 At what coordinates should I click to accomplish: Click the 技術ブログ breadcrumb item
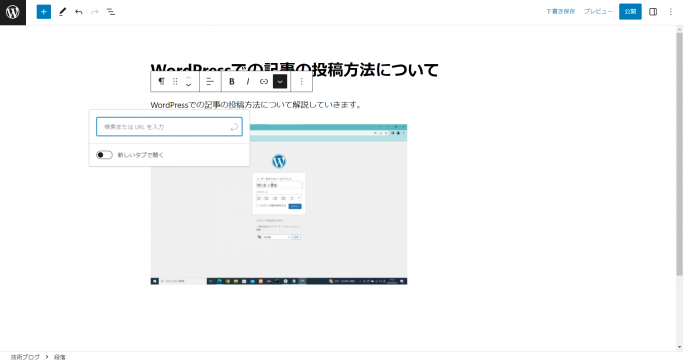tap(25, 357)
